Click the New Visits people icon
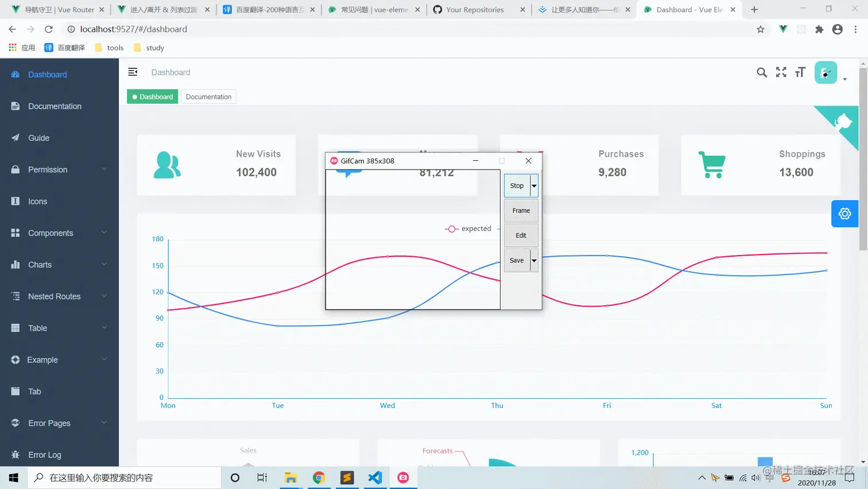 click(x=167, y=165)
